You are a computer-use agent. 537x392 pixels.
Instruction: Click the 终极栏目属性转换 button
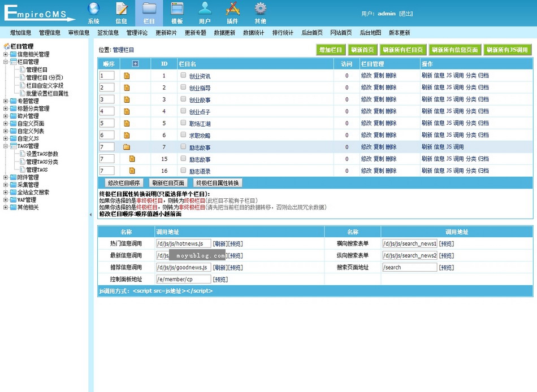click(218, 183)
